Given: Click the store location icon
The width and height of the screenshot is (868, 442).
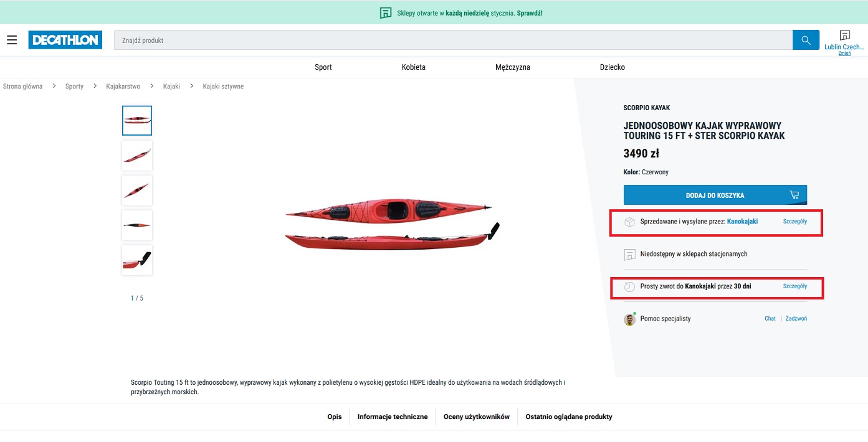Looking at the screenshot, I should [x=844, y=35].
